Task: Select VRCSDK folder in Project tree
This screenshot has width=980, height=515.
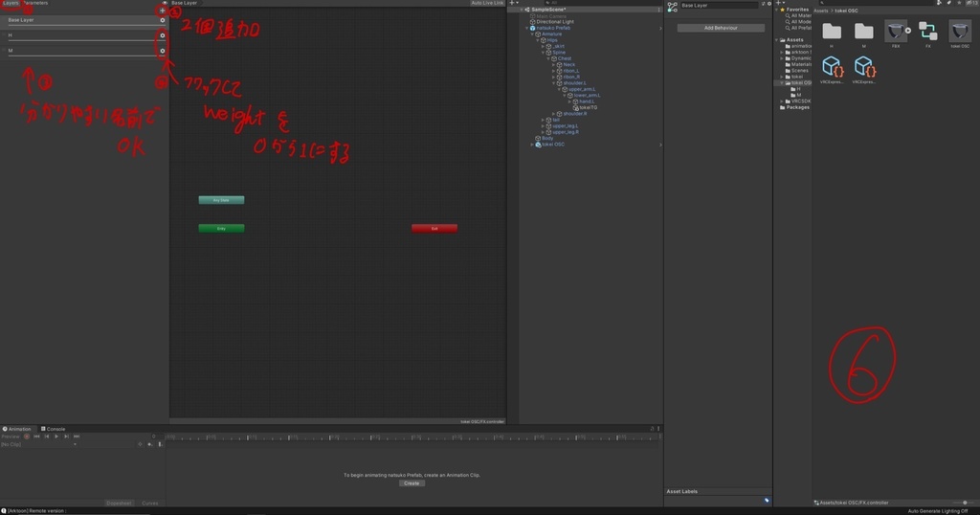Action: coord(800,101)
